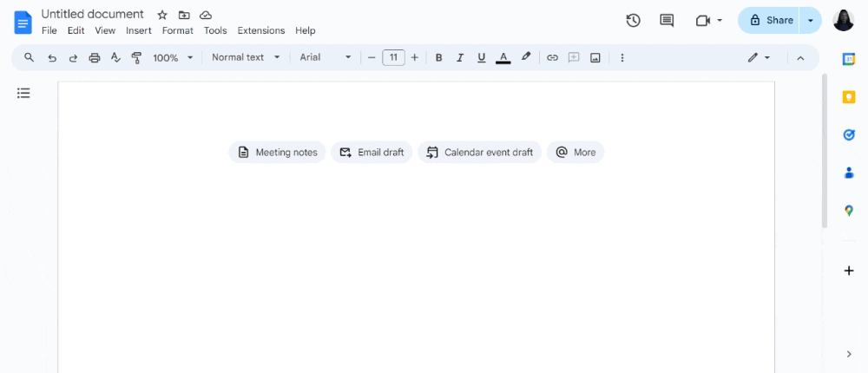Move document using folder icon
Screen dimensions: 868x373
click(184, 15)
